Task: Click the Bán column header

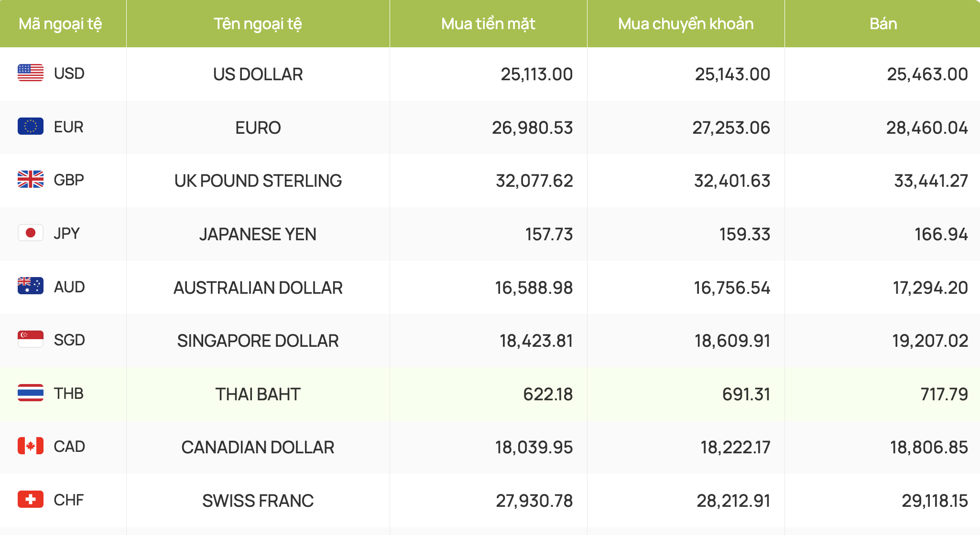Action: pyautogui.click(x=883, y=24)
